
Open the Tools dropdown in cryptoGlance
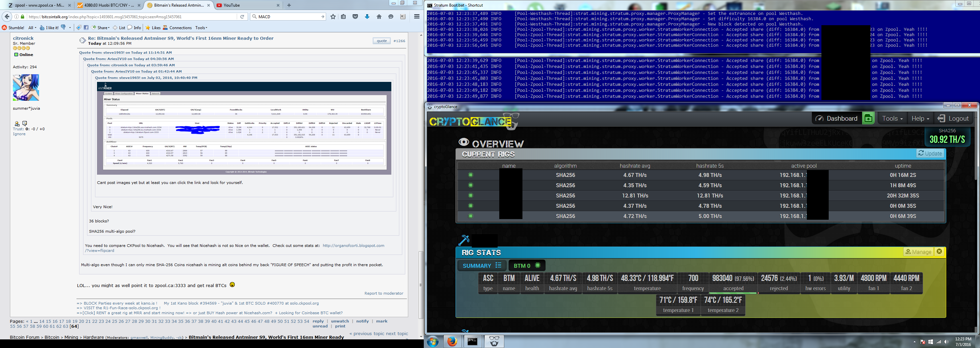(892, 118)
